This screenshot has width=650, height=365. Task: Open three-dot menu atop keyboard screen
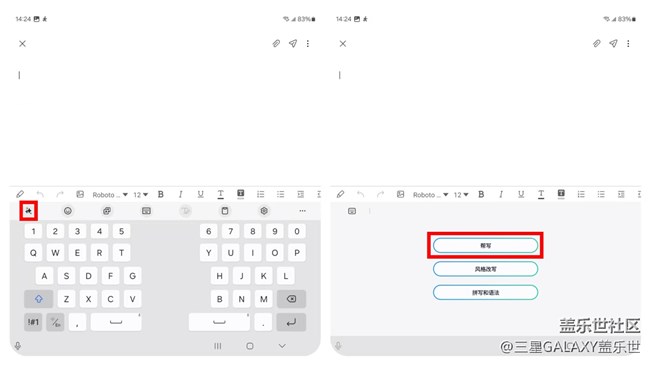click(308, 43)
